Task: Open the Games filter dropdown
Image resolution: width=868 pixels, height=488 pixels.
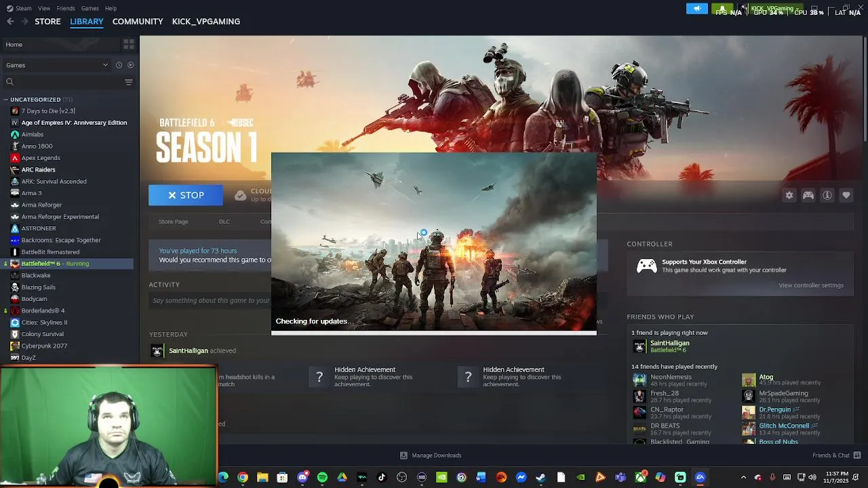Action: [56, 65]
